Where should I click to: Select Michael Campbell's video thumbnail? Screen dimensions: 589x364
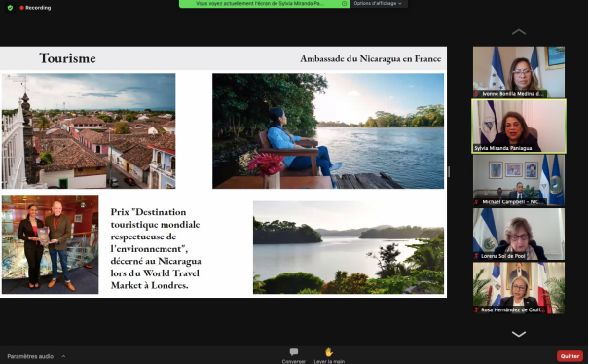pos(519,180)
